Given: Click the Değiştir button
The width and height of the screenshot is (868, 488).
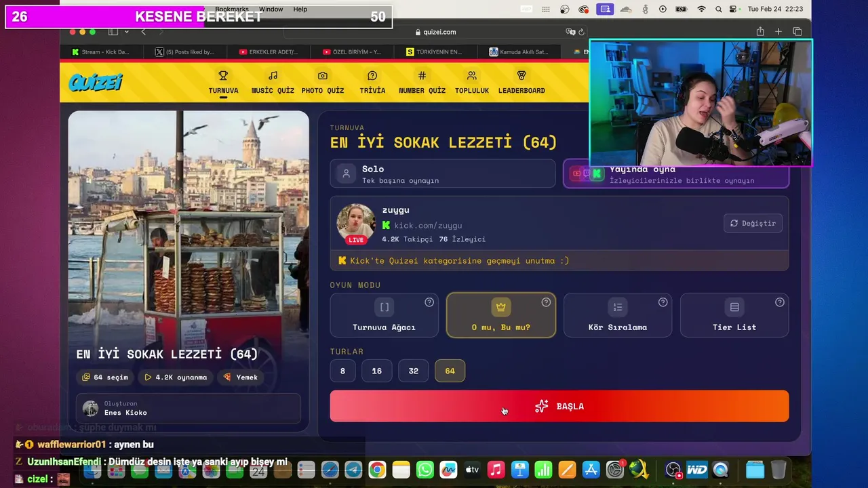Looking at the screenshot, I should [x=753, y=223].
